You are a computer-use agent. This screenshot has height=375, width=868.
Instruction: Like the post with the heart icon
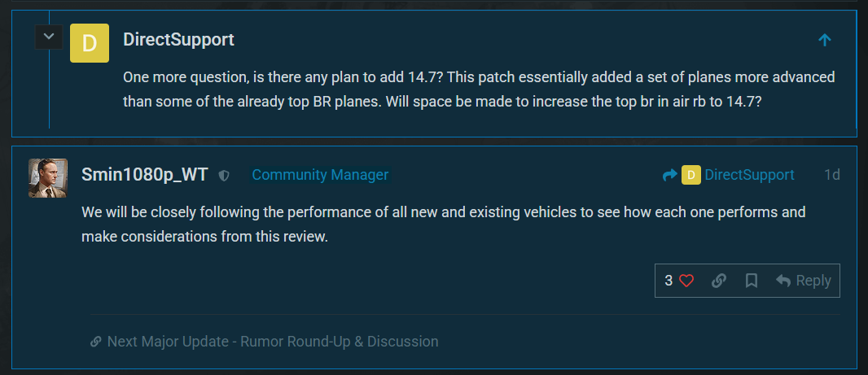[686, 281]
